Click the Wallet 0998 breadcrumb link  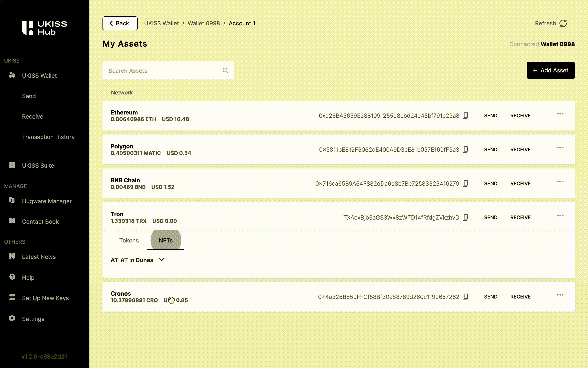coord(204,23)
